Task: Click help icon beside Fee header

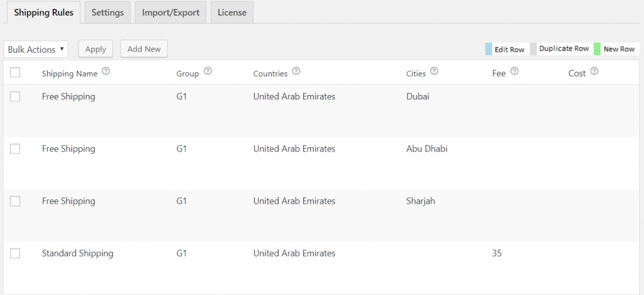Action: click(514, 72)
